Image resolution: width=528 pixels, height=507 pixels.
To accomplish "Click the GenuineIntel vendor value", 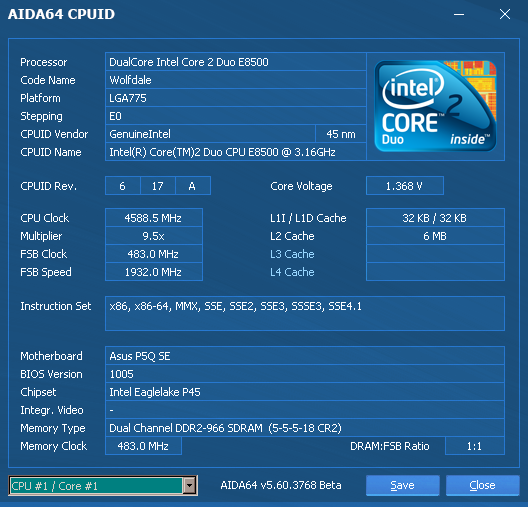I will pyautogui.click(x=210, y=134).
